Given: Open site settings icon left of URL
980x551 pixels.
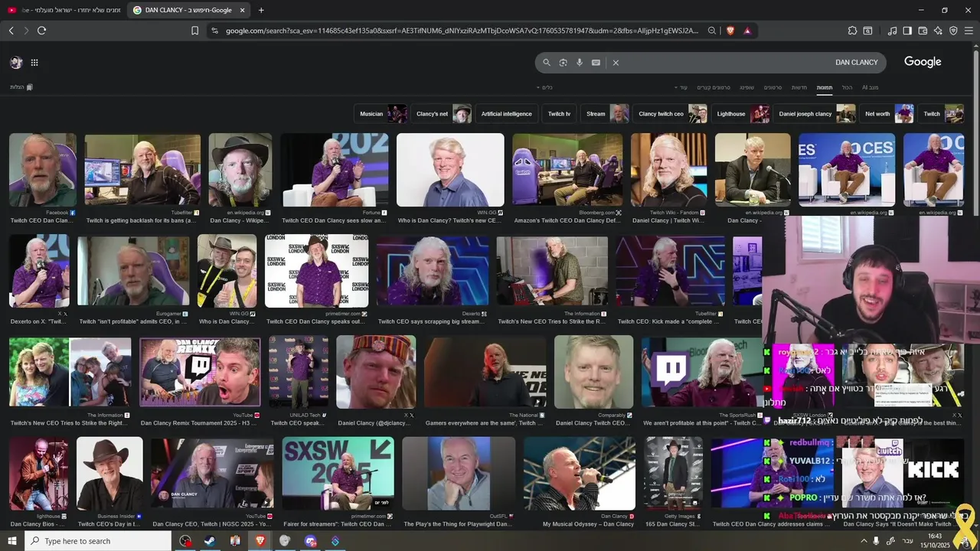Looking at the screenshot, I should click(214, 31).
